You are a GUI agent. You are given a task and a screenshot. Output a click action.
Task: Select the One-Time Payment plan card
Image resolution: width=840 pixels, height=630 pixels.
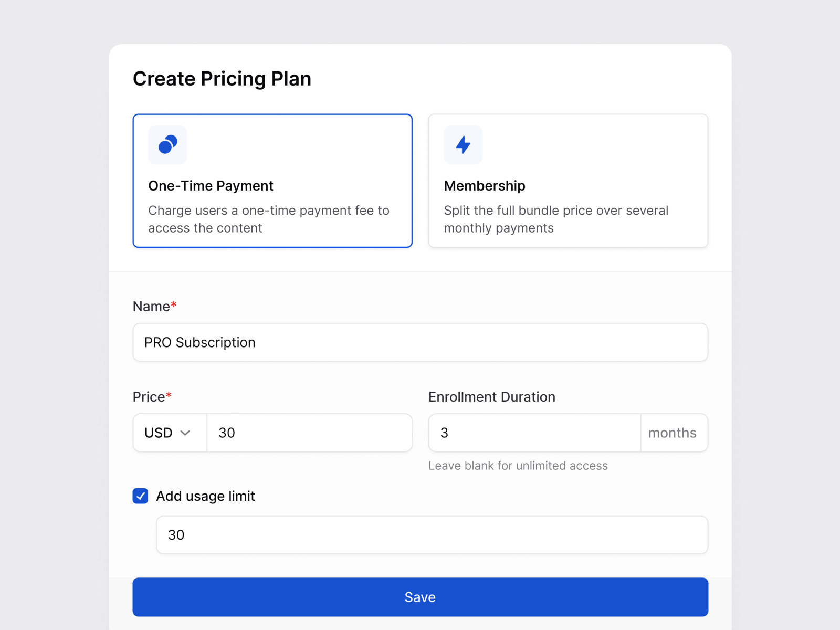click(x=272, y=181)
